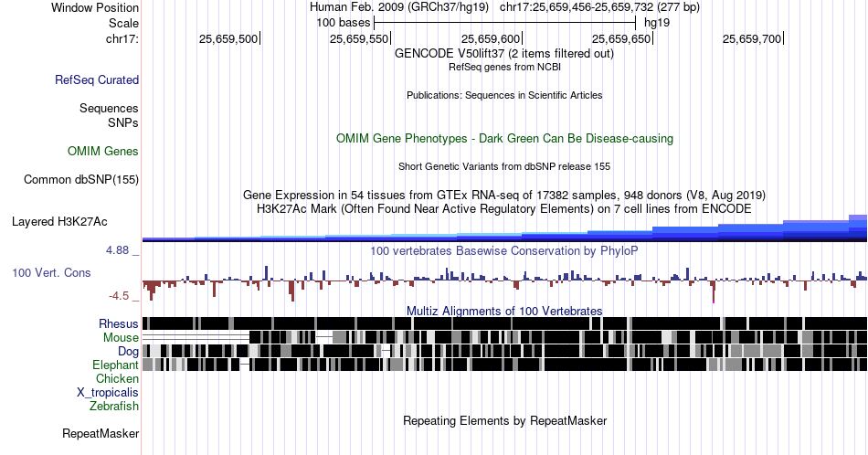
Task: Click Publications: Sequences in Scientific Articles title
Action: click(x=504, y=95)
